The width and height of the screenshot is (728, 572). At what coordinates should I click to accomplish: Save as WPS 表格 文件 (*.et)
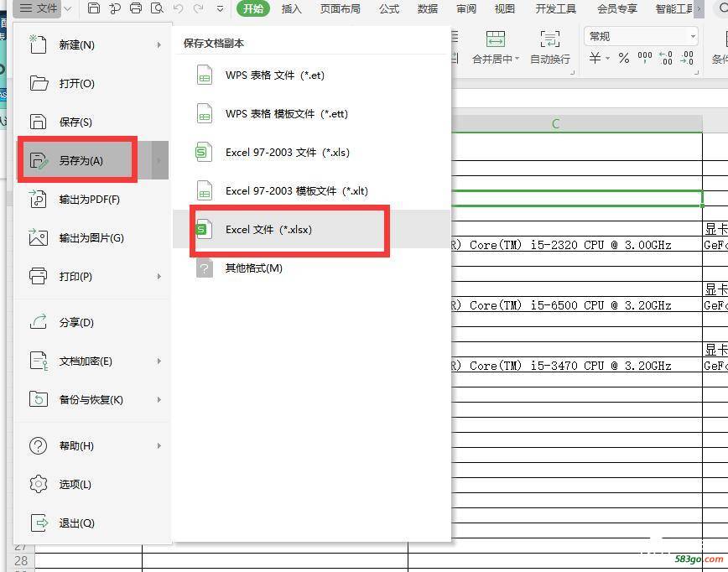312,75
